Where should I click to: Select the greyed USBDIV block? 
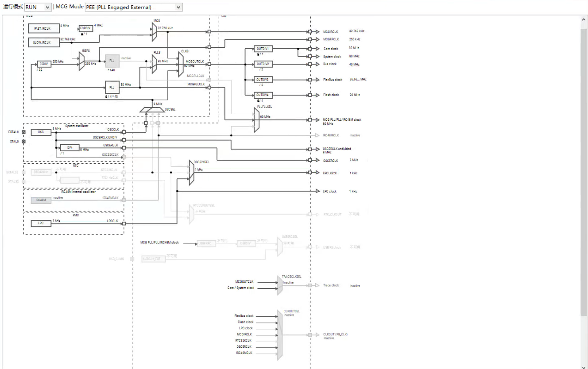(246, 243)
